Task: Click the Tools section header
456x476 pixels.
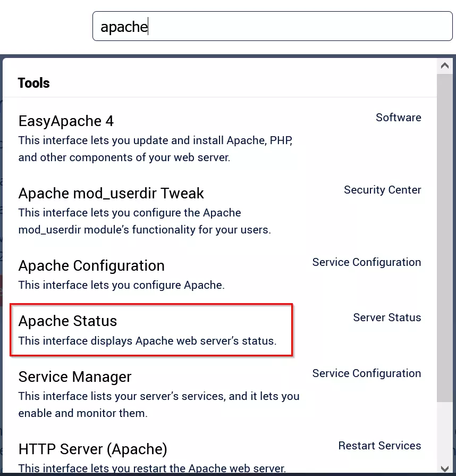Action: tap(33, 83)
